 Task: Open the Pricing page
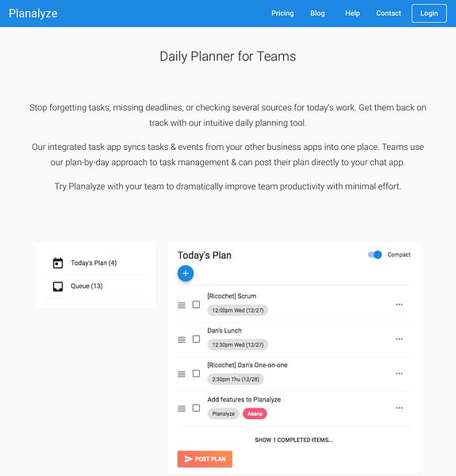[282, 13]
